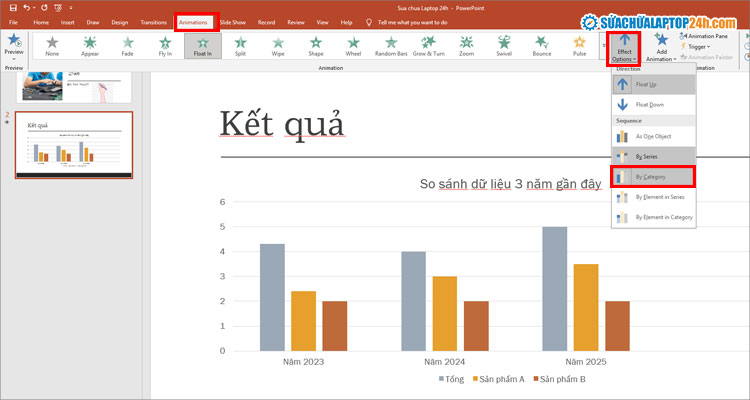Select By Category sequence option
Image resolution: width=750 pixels, height=400 pixels.
[x=653, y=177]
